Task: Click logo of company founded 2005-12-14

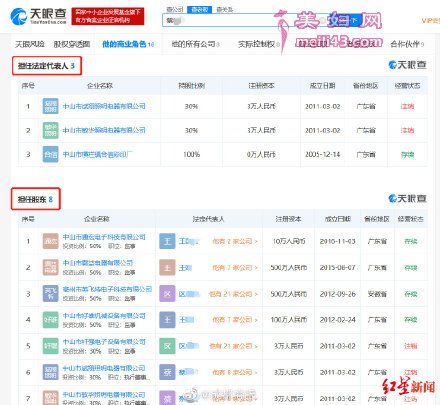Action: [x=51, y=154]
